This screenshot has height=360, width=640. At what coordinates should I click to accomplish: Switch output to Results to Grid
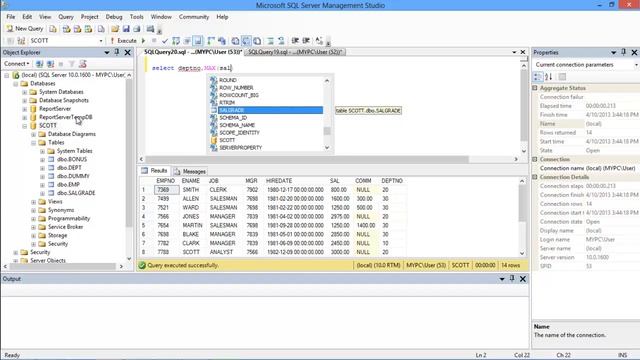click(246, 40)
